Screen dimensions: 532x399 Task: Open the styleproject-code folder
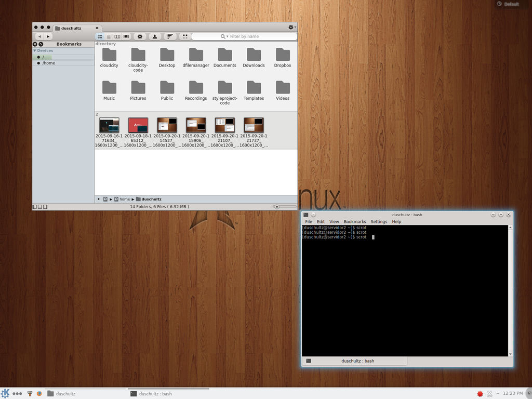(x=224, y=92)
